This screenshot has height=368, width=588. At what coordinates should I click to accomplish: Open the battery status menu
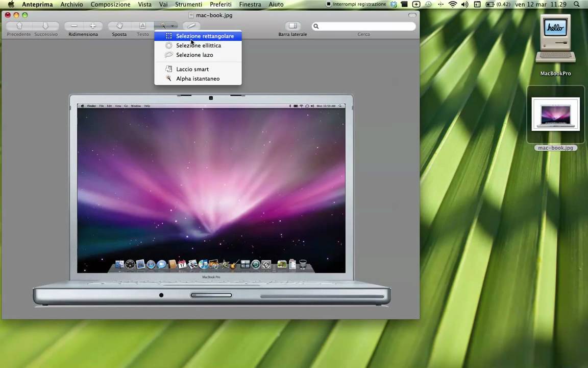(x=498, y=5)
